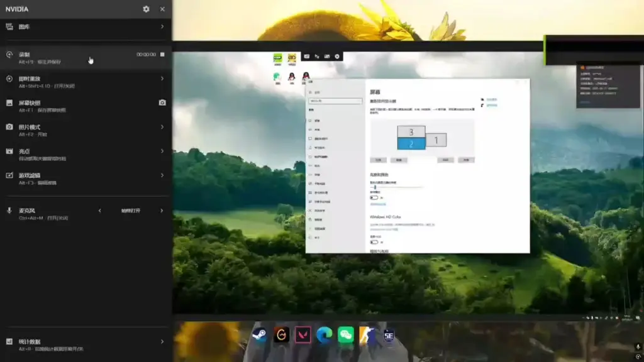Click the 即时重放 instant replay icon

pyautogui.click(x=9, y=79)
